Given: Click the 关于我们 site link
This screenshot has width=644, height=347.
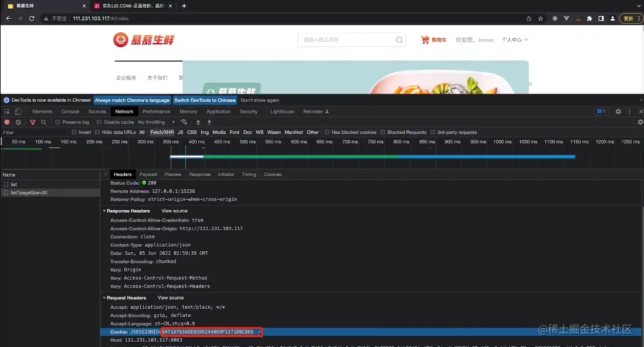Looking at the screenshot, I should [x=157, y=78].
